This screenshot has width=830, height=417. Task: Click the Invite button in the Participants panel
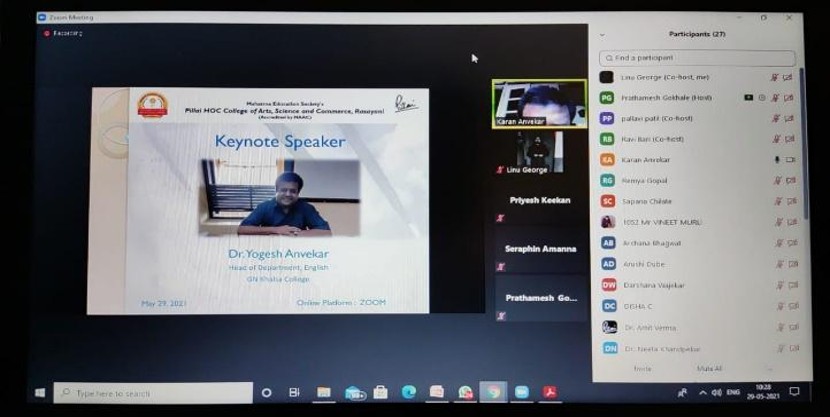(x=642, y=369)
